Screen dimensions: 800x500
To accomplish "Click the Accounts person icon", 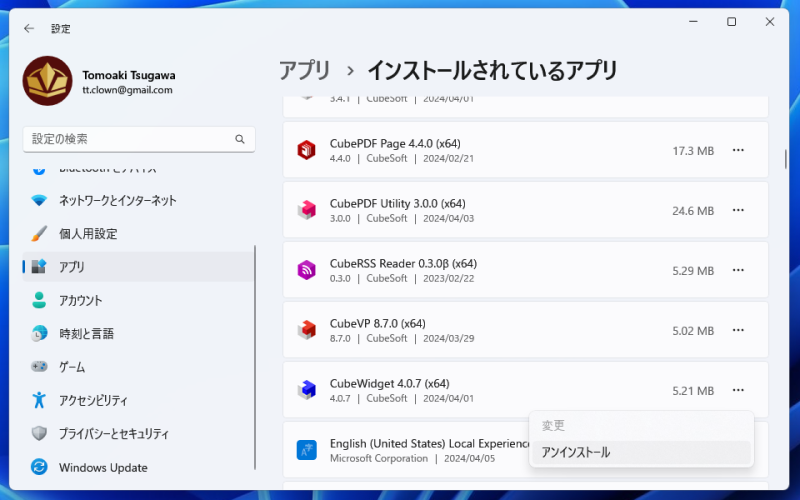I will pyautogui.click(x=39, y=300).
